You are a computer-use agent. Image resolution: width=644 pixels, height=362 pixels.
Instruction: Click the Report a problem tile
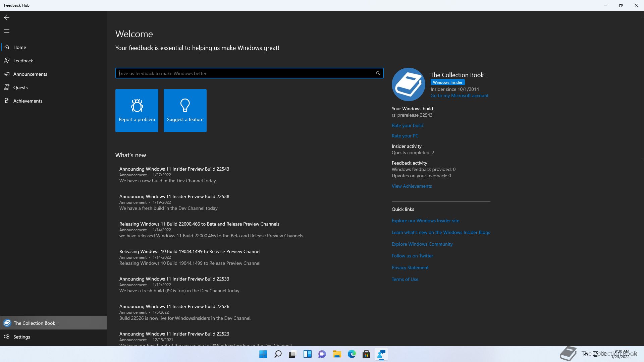[x=137, y=111]
